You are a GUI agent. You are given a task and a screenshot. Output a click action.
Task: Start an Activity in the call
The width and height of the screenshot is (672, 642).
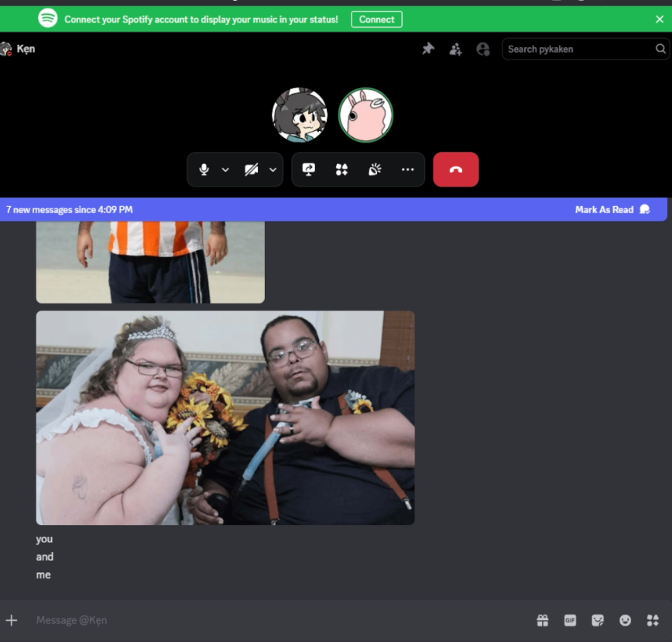pos(341,170)
